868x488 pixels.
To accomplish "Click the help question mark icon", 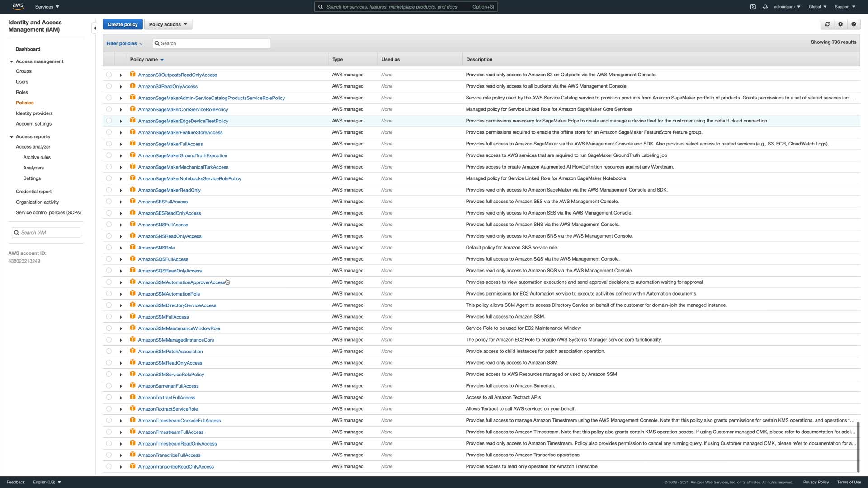I will click(854, 24).
